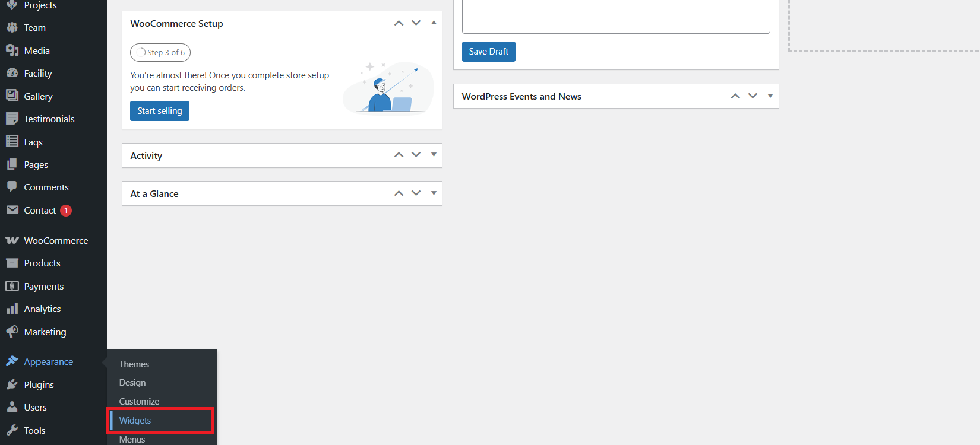
Task: Open the WooCommerce menu link
Action: [56, 240]
